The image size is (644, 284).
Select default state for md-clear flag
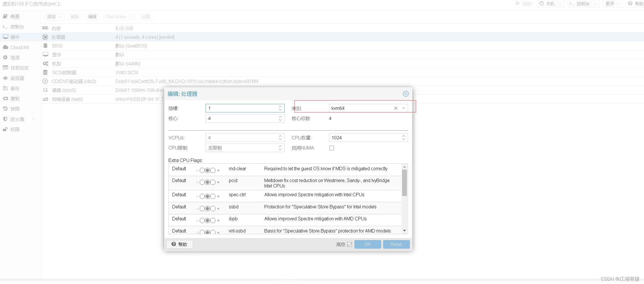208,170
